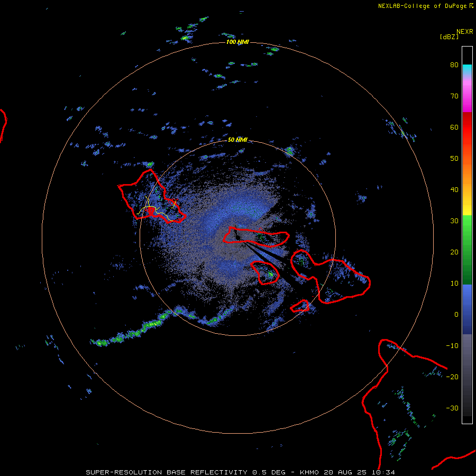Click the 10 dBZ value on the scale
This screenshot has width=476, height=476.
(454, 283)
